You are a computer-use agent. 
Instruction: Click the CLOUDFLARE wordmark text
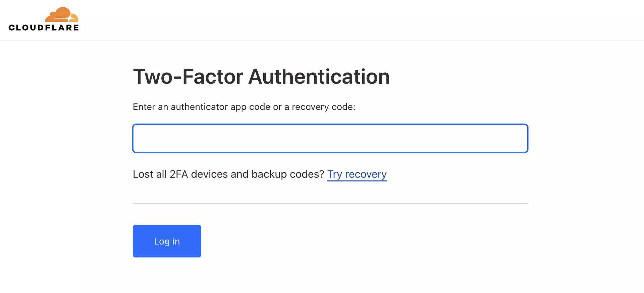click(x=44, y=28)
